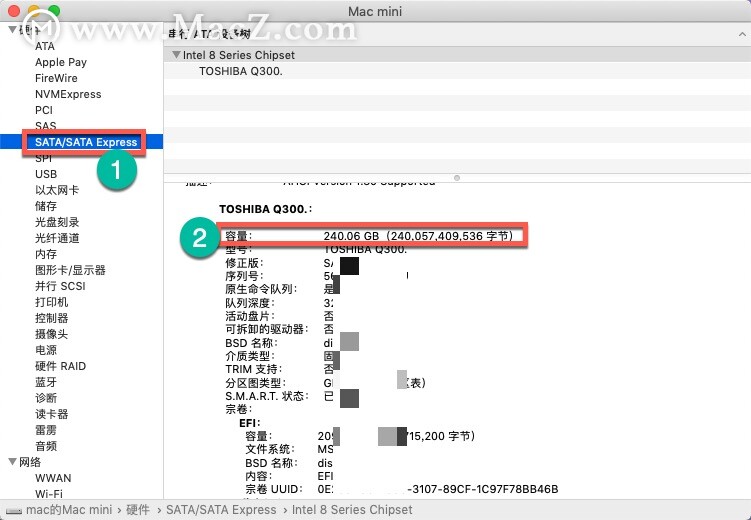Open the 内存 section

click(46, 254)
